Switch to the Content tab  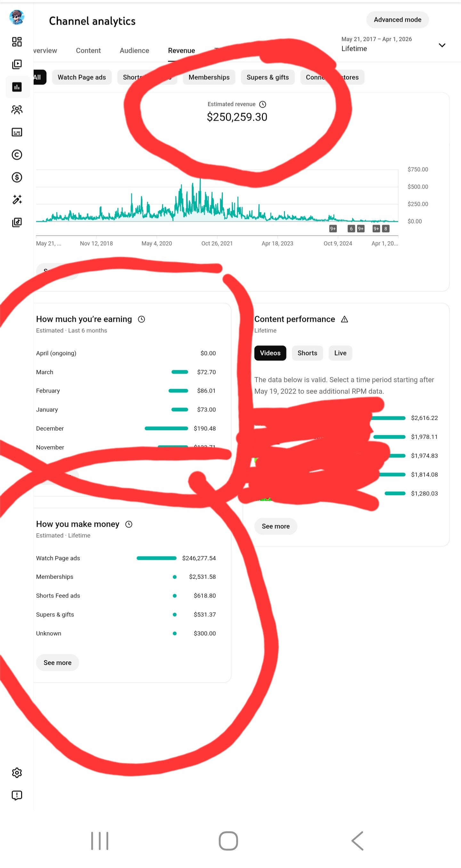tap(88, 51)
